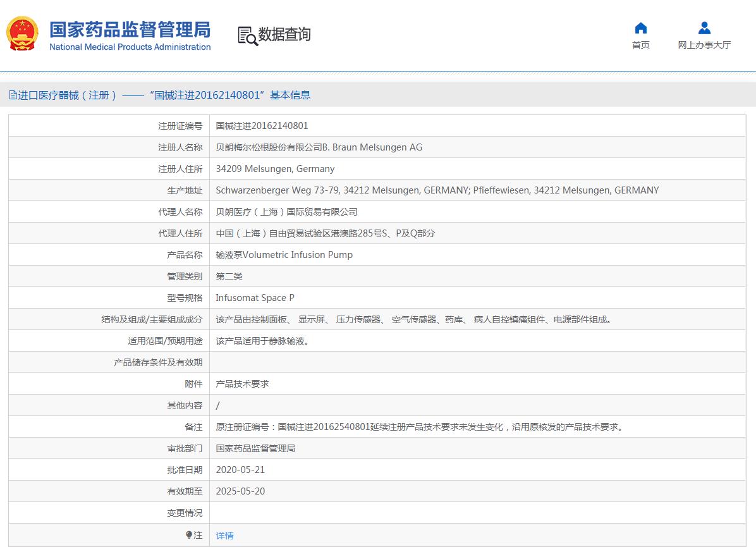Click the 型号规格 row label
756x547 pixels.
tap(185, 298)
